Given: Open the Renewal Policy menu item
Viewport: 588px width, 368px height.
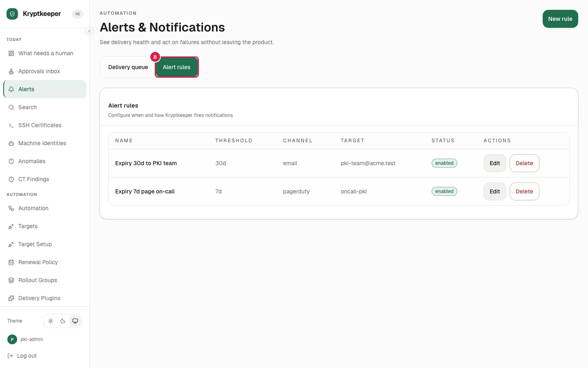Looking at the screenshot, I should 45,263.
